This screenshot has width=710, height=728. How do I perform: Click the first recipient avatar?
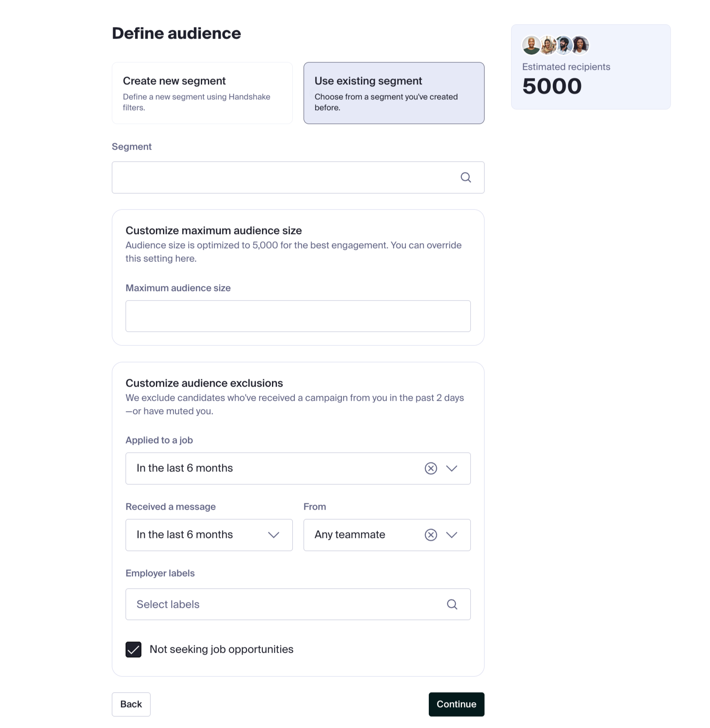(531, 45)
